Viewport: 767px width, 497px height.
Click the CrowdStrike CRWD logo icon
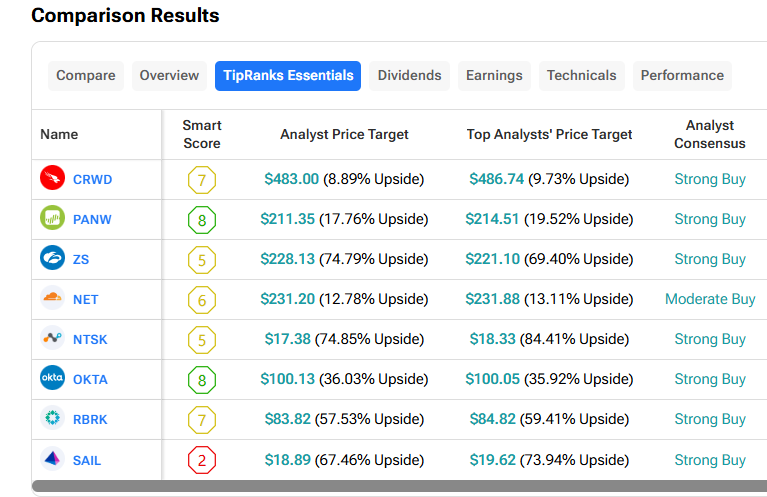(52, 178)
